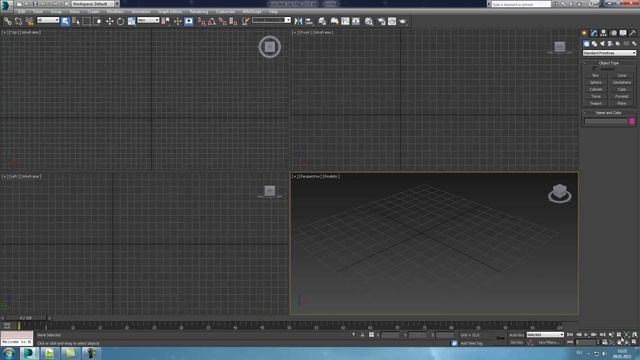The width and height of the screenshot is (640, 360).
Task: Click the Plane primitive button
Action: (622, 103)
